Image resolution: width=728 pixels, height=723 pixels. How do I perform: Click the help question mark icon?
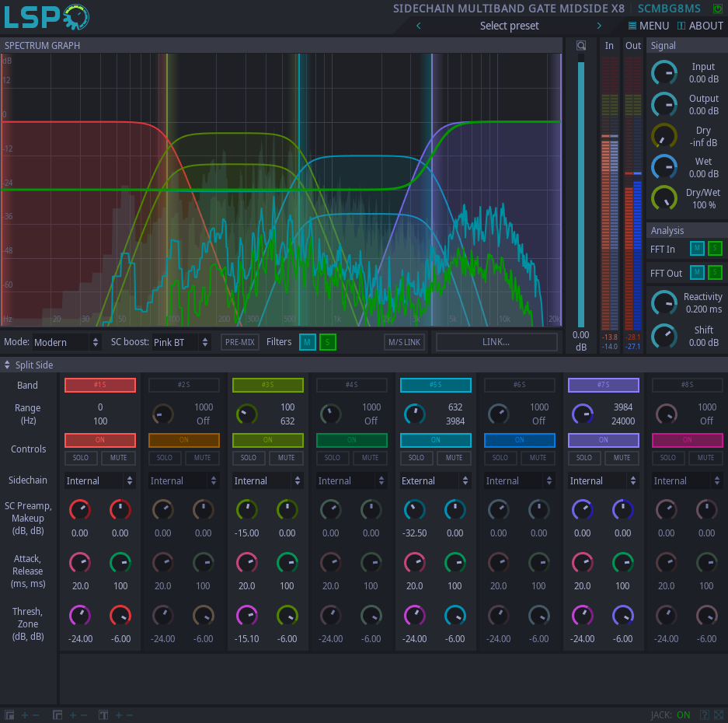point(705,715)
